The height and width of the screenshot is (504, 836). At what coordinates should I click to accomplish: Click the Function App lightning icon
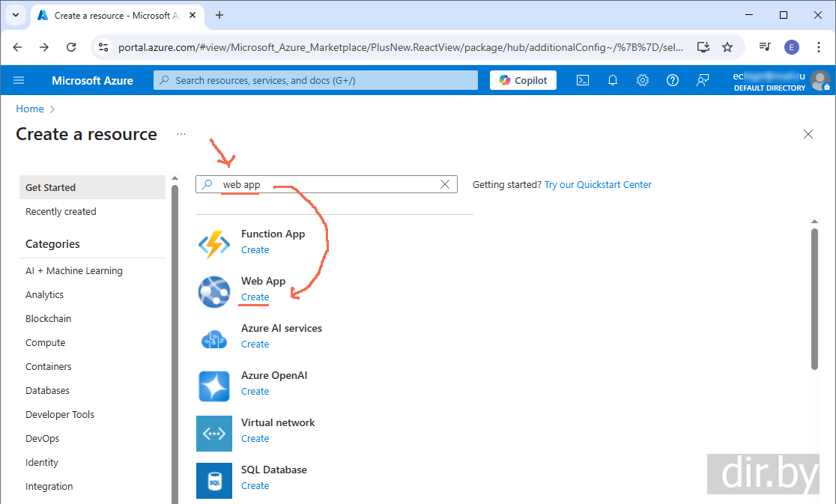(x=214, y=244)
